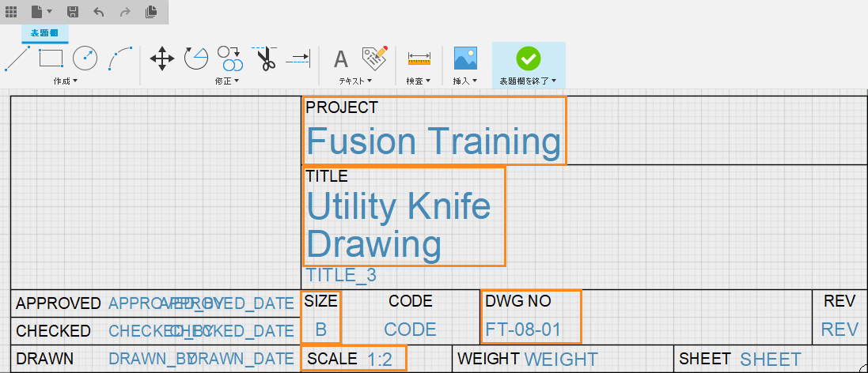868x373 pixels.
Task: Select the blue CODE attribute value
Action: 410,330
